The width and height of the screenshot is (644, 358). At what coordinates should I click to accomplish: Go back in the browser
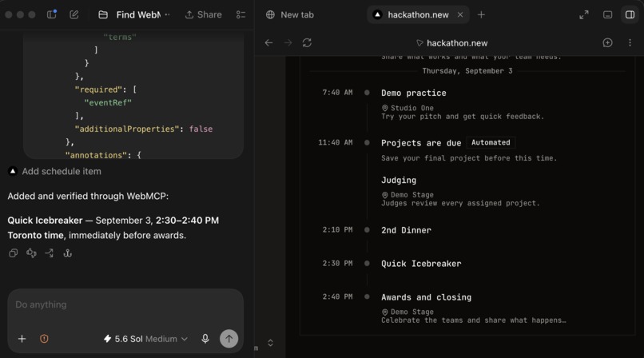[268, 42]
